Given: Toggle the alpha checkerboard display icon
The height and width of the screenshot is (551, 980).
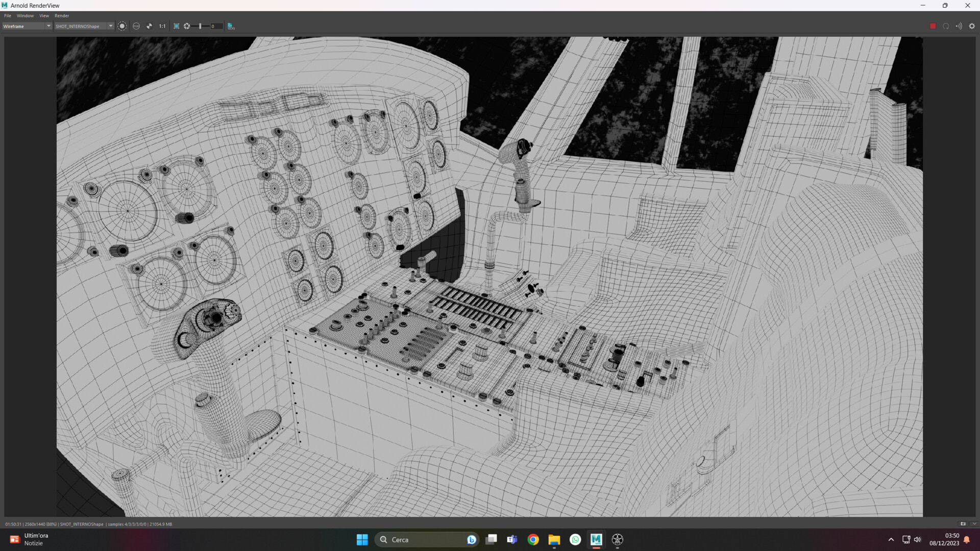Looking at the screenshot, I should (x=149, y=26).
